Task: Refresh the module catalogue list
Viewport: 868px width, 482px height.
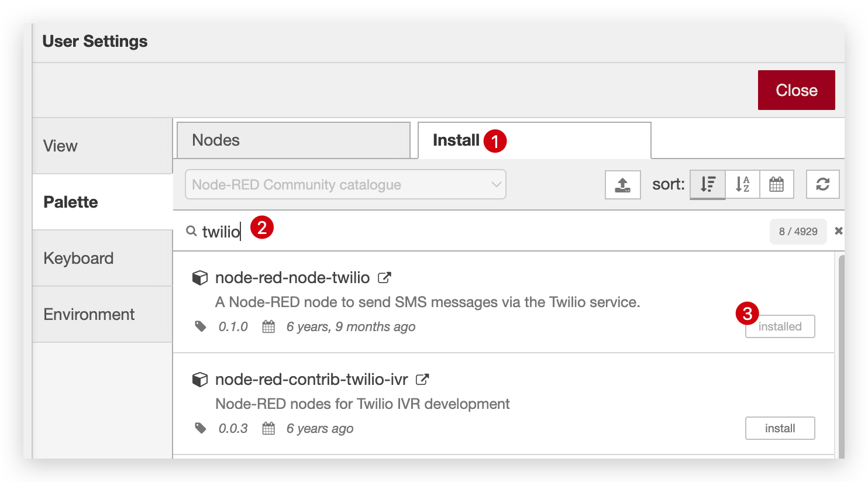Action: pyautogui.click(x=823, y=185)
